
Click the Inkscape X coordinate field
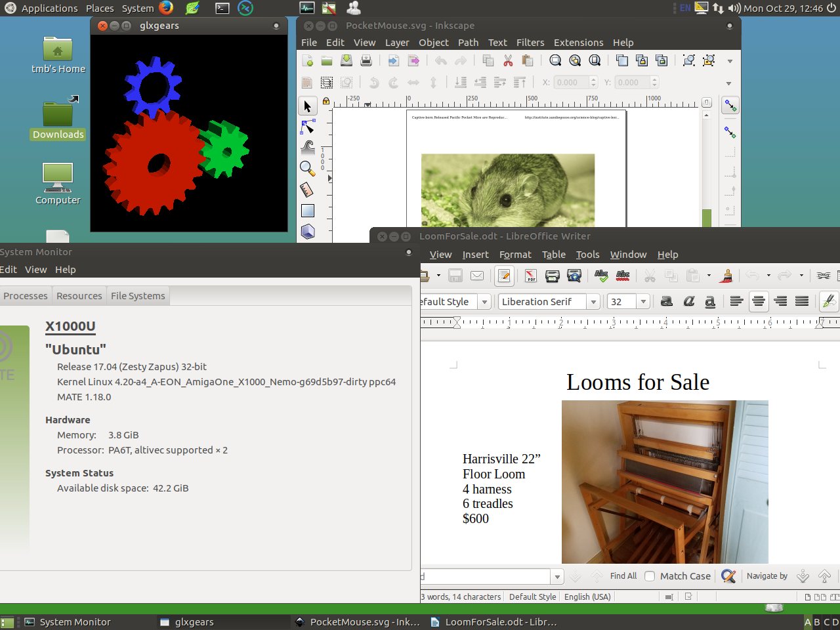(570, 83)
